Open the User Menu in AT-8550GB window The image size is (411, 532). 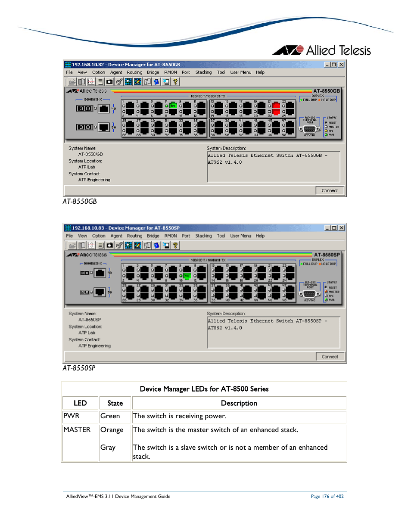tap(241, 72)
